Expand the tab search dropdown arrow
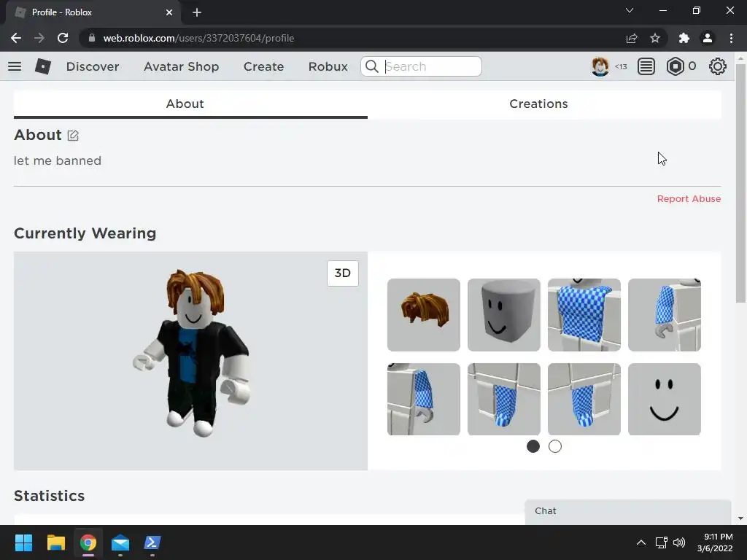The width and height of the screenshot is (747, 560). point(630,10)
